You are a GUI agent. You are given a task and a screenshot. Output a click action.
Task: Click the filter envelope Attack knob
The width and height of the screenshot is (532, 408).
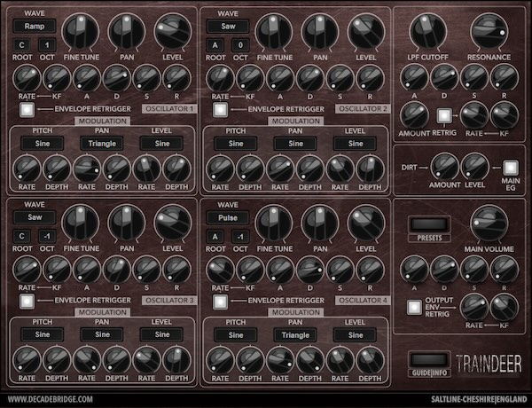tap(414, 78)
